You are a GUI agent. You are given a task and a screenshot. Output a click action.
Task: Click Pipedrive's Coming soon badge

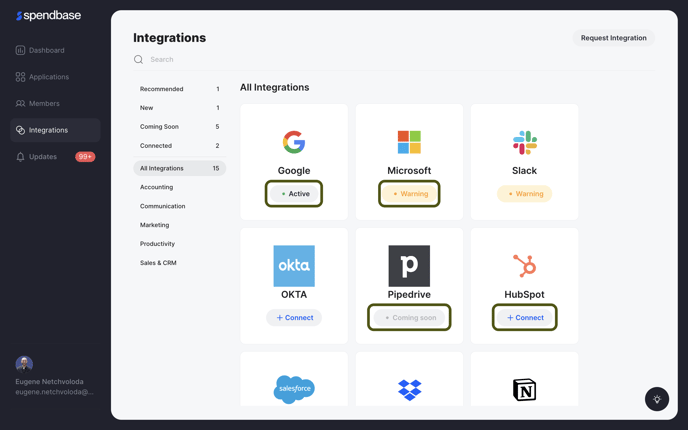coord(409,317)
